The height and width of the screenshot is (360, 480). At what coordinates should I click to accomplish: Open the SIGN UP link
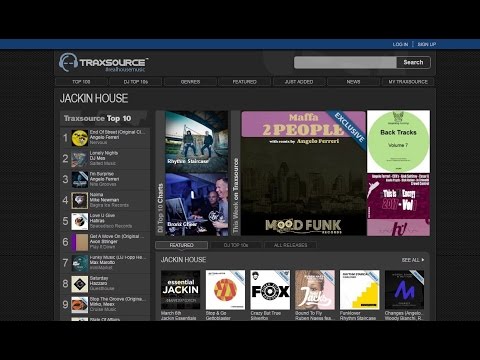(x=427, y=44)
